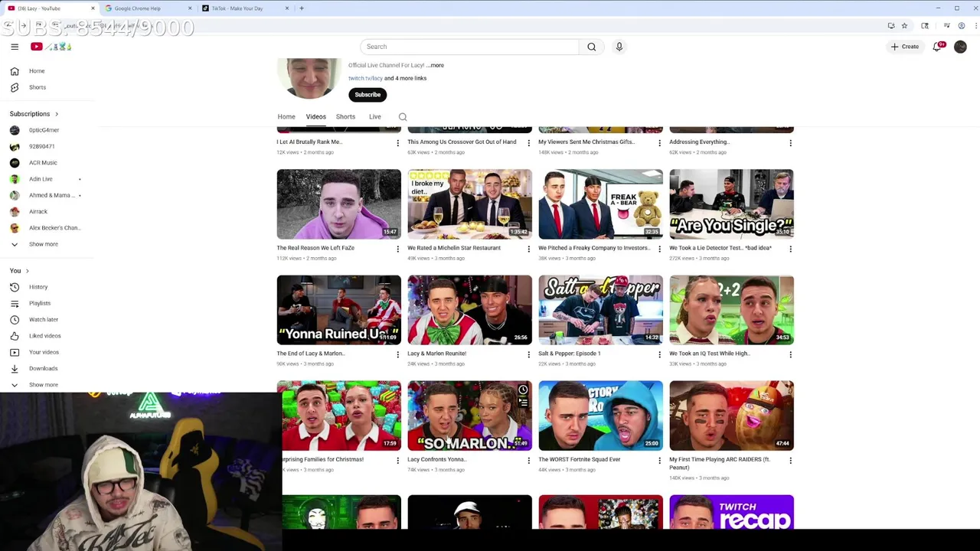The height and width of the screenshot is (551, 980).
Task: Open Ahmed & Mama subscription channel
Action: point(51,195)
